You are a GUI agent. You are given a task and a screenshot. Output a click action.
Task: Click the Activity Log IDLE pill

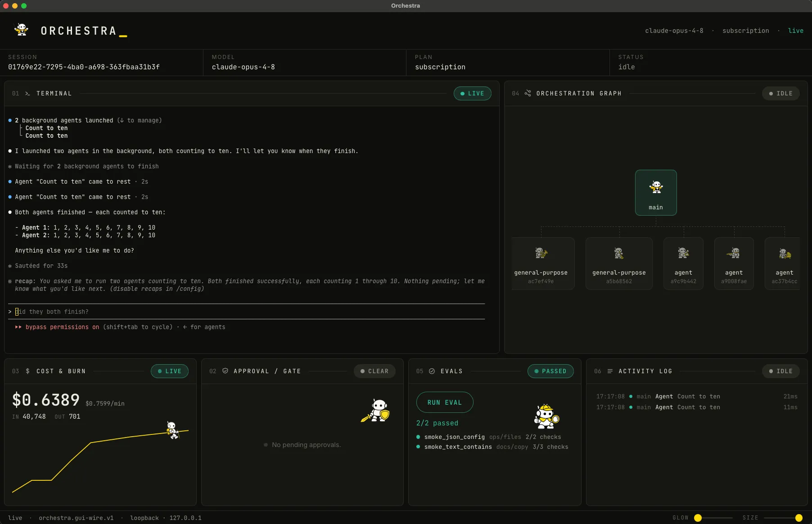coord(780,371)
